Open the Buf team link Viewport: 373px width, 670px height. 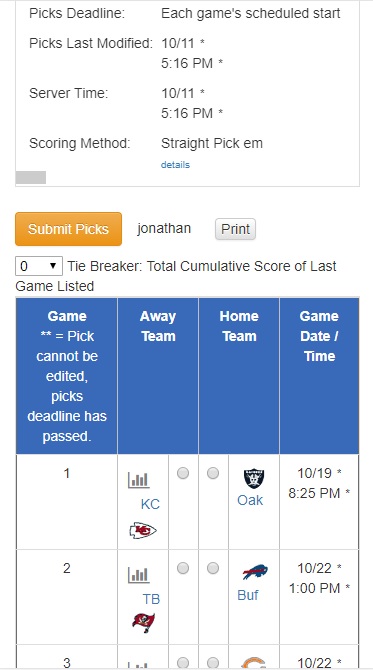[248, 595]
